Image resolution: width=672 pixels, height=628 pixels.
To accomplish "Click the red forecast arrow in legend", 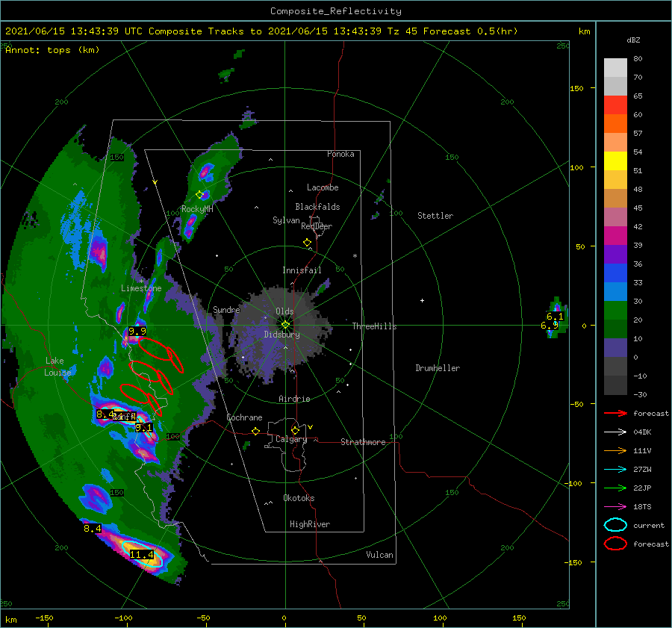I will coord(615,413).
